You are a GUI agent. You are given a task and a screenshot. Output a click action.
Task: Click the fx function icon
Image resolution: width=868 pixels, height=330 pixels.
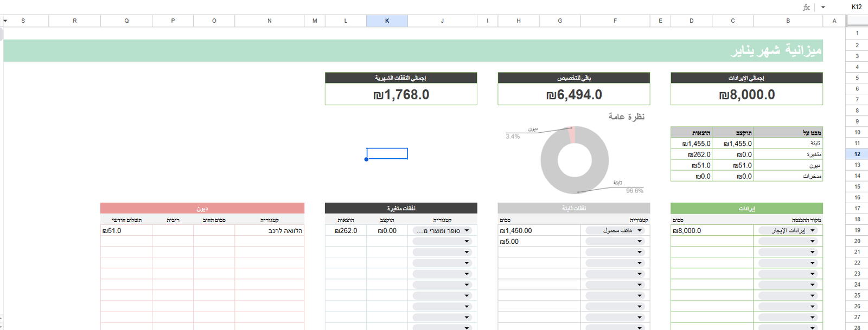point(806,7)
